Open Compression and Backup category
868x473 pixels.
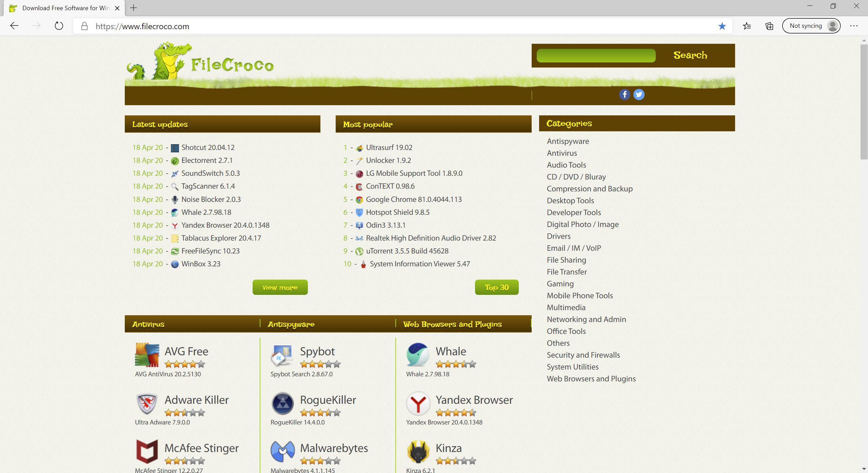(x=590, y=189)
